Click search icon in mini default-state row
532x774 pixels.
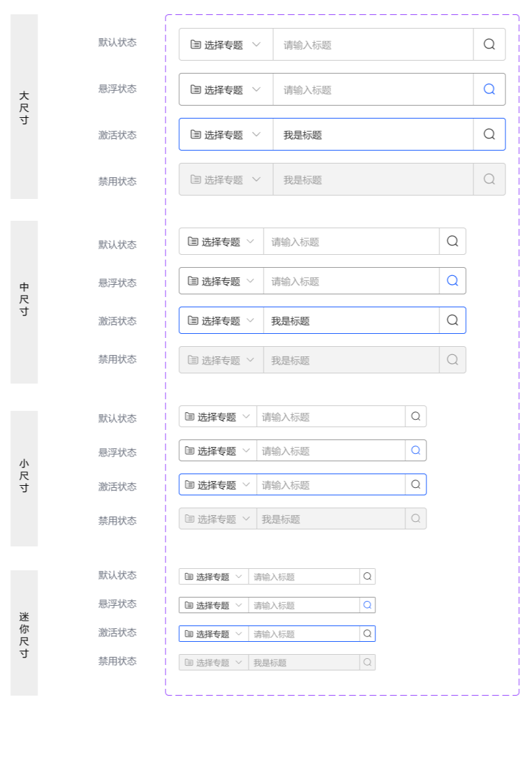click(367, 576)
